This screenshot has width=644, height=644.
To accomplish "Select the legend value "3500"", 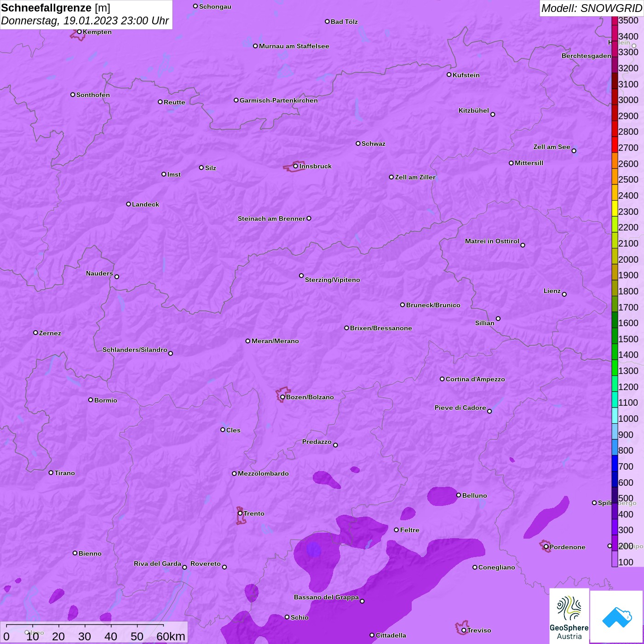I will [628, 20].
